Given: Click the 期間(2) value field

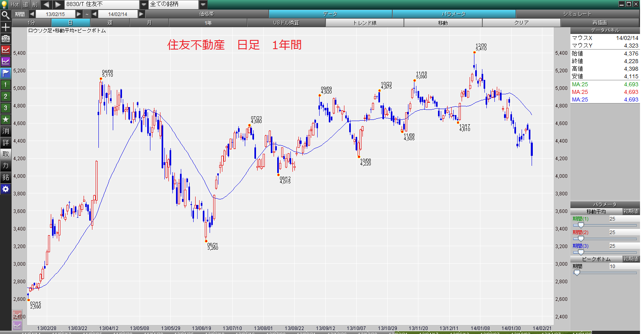Looking at the screenshot, I should coord(624,233).
